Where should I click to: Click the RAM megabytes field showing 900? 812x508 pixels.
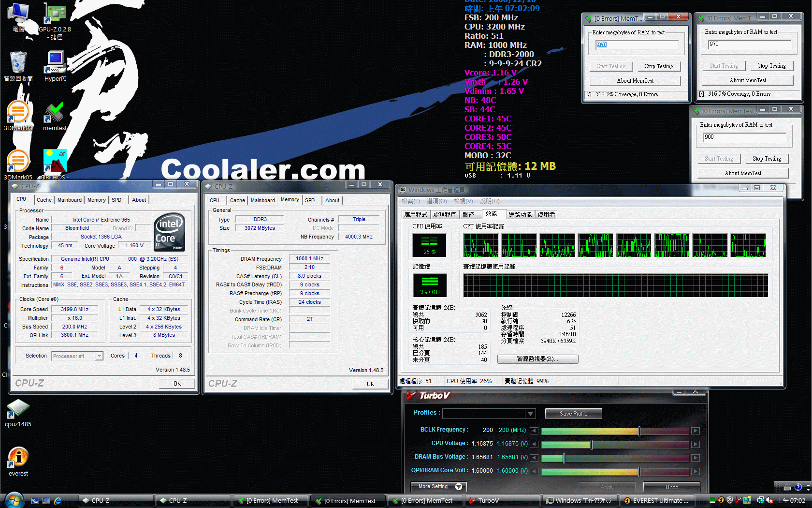coord(745,137)
